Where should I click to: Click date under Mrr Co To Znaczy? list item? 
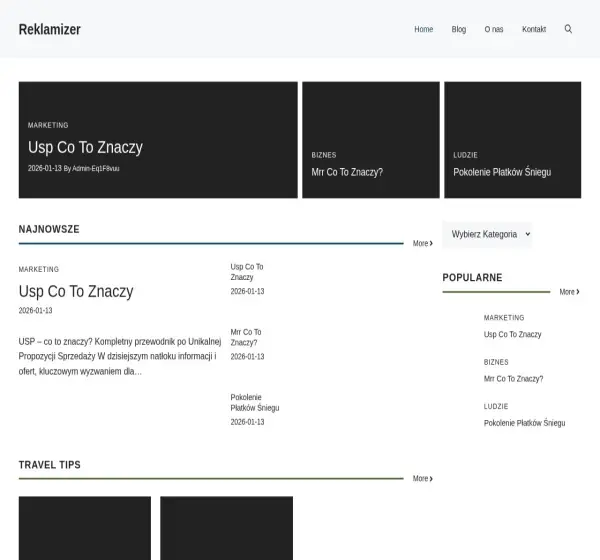[247, 357]
